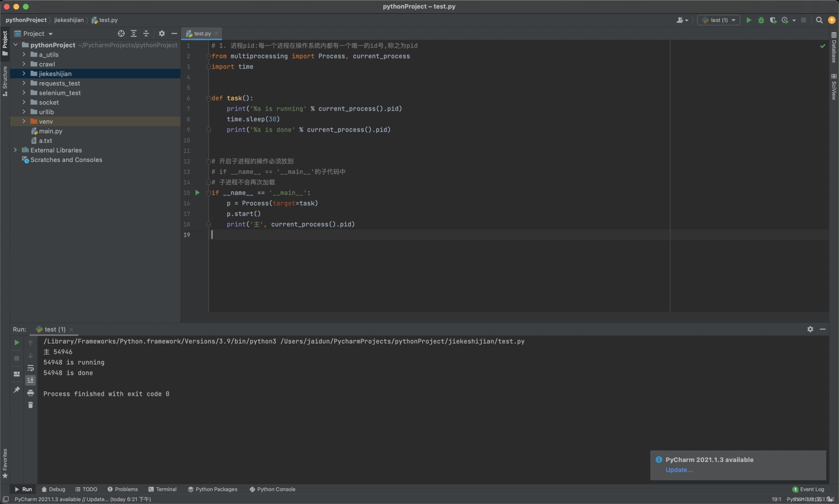Open Python Packages tool window
Viewport: 839px width, 504px height.
click(x=213, y=489)
